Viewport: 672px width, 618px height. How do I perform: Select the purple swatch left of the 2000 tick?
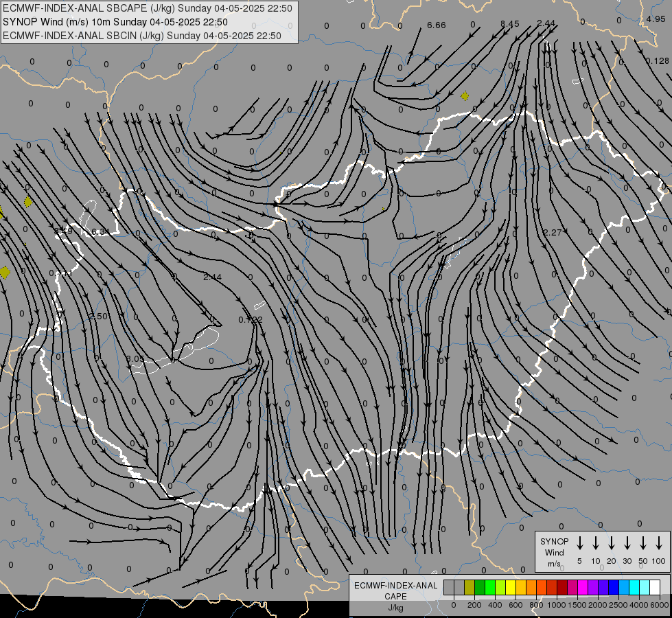click(x=592, y=588)
